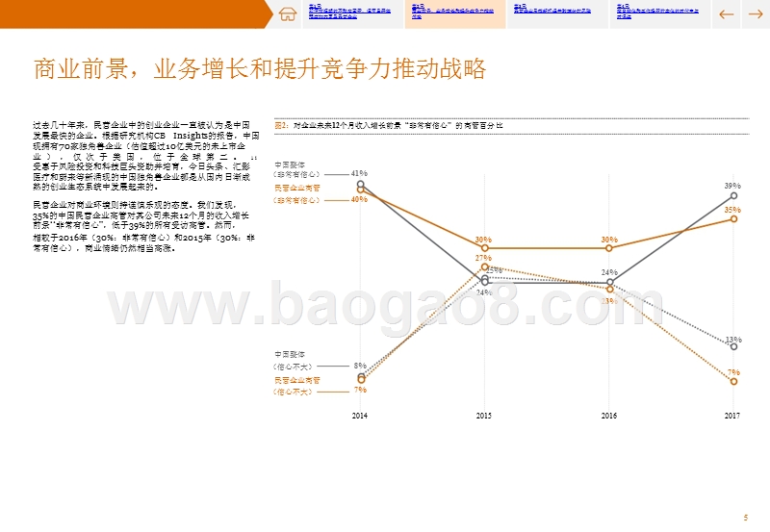Click the orange 30% data point at 2016

pyautogui.click(x=609, y=248)
